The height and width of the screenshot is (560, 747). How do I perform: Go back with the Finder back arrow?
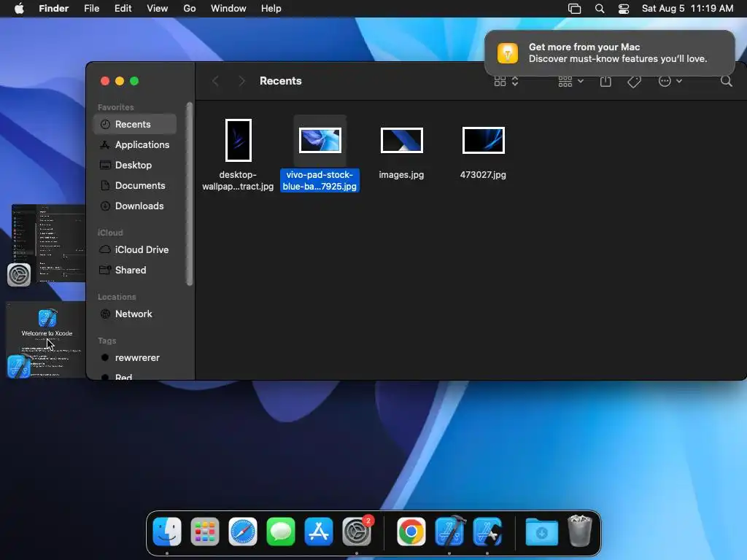[x=215, y=81]
